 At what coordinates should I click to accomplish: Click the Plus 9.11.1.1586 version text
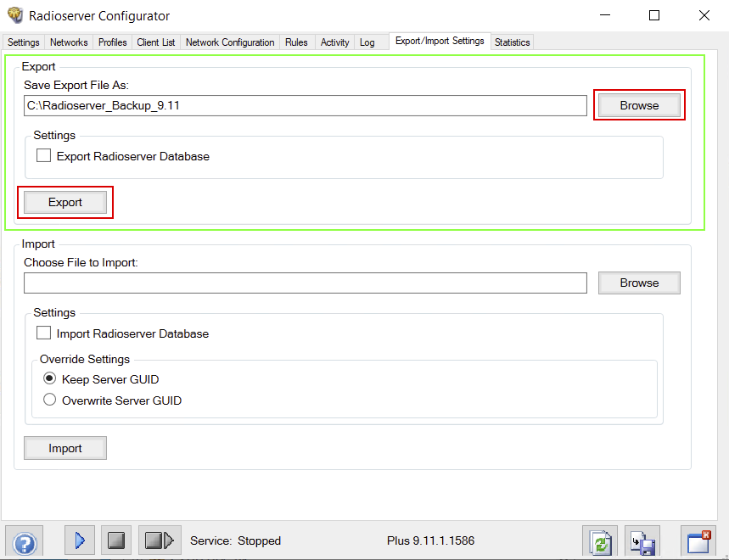tap(430, 540)
